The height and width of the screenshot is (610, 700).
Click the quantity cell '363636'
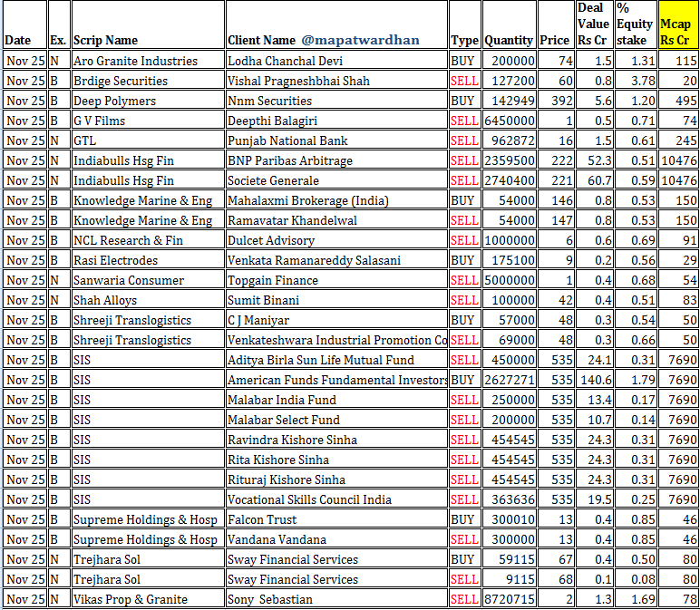(x=509, y=499)
